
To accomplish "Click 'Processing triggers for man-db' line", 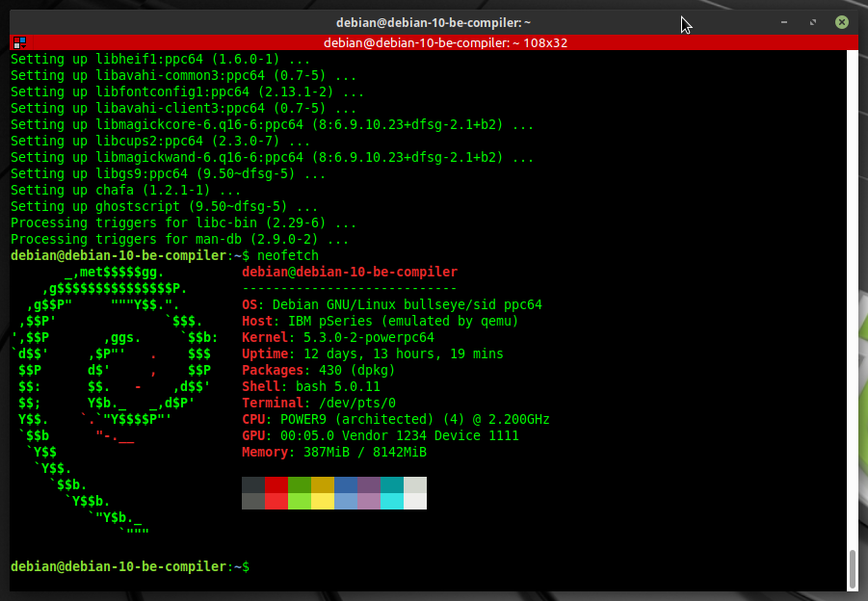I will click(179, 239).
